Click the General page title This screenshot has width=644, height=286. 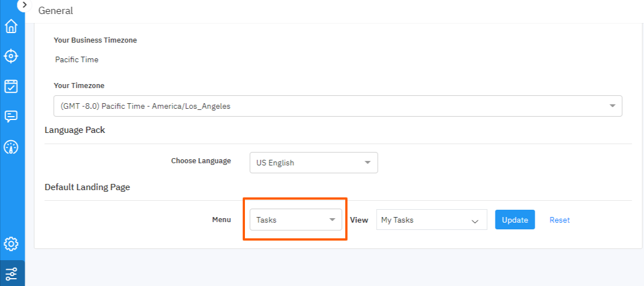[x=55, y=11]
